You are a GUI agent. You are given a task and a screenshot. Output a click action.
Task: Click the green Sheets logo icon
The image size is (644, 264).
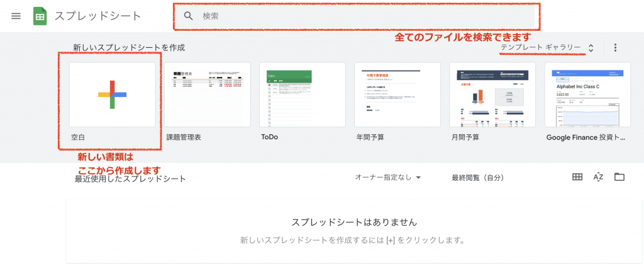point(40,16)
